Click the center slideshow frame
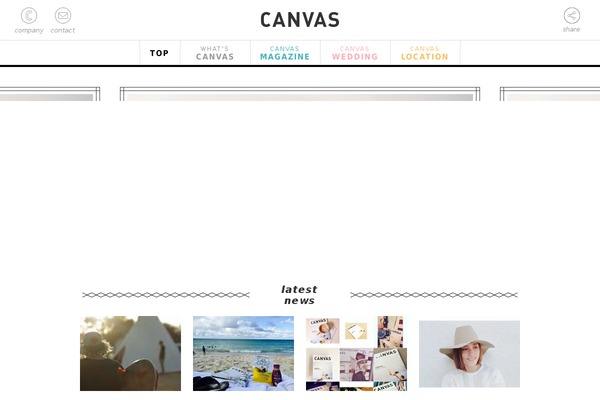The image size is (600, 400). (300, 94)
